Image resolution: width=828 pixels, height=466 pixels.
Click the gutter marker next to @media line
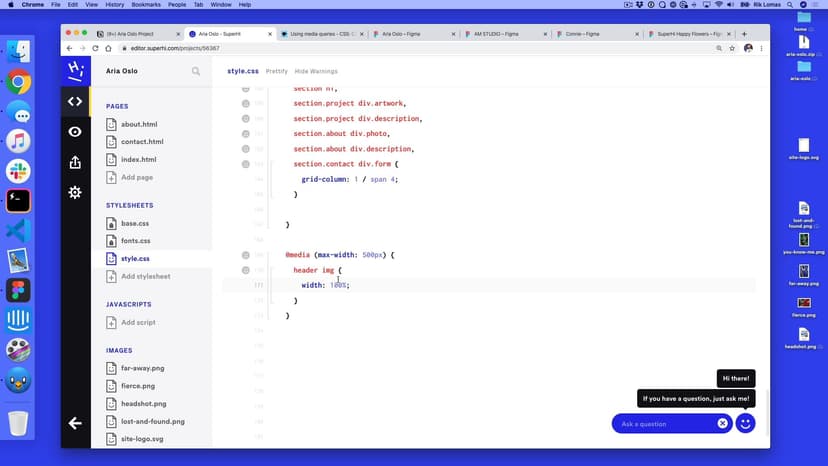click(246, 255)
